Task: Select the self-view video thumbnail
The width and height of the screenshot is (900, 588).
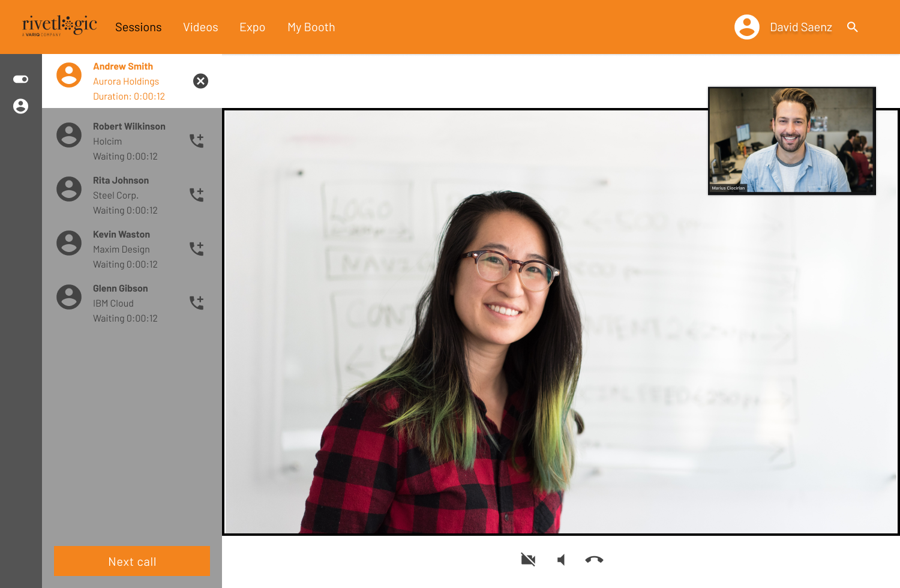Action: (x=792, y=141)
